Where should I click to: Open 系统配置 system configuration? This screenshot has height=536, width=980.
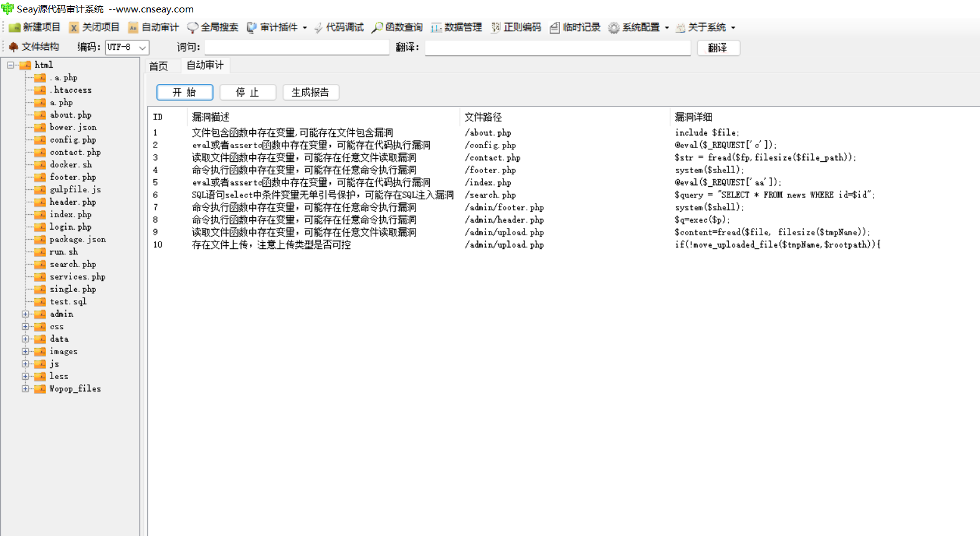pyautogui.click(x=634, y=27)
